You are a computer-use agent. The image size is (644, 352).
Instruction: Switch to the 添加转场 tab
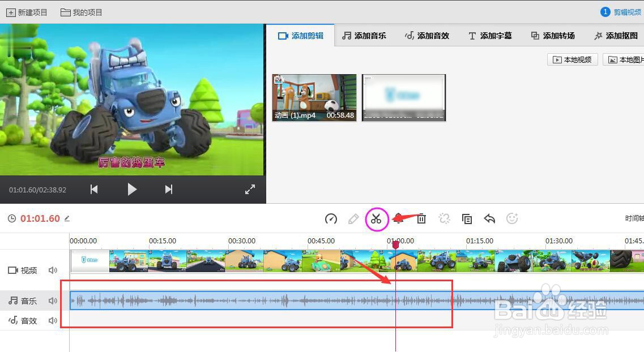(x=552, y=36)
